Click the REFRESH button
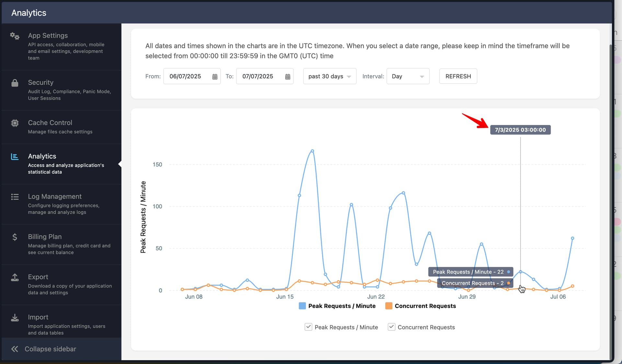The image size is (622, 364). [458, 76]
